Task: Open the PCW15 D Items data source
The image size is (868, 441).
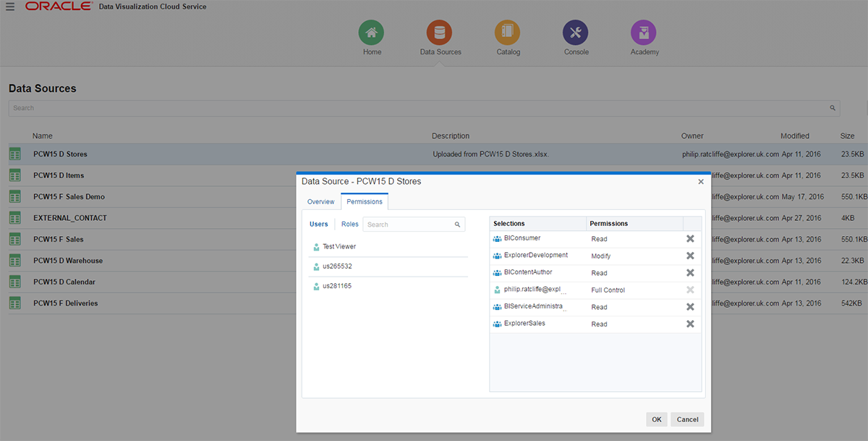Action: click(59, 175)
